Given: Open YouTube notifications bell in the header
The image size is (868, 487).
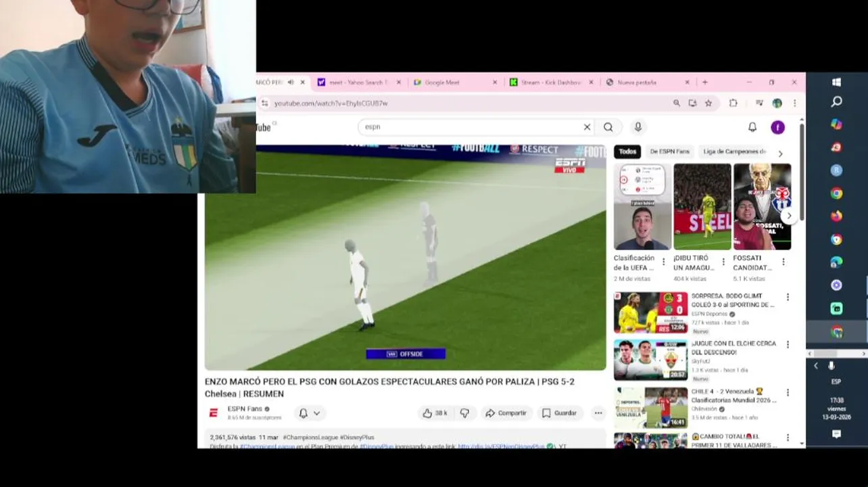Looking at the screenshot, I should tap(752, 127).
